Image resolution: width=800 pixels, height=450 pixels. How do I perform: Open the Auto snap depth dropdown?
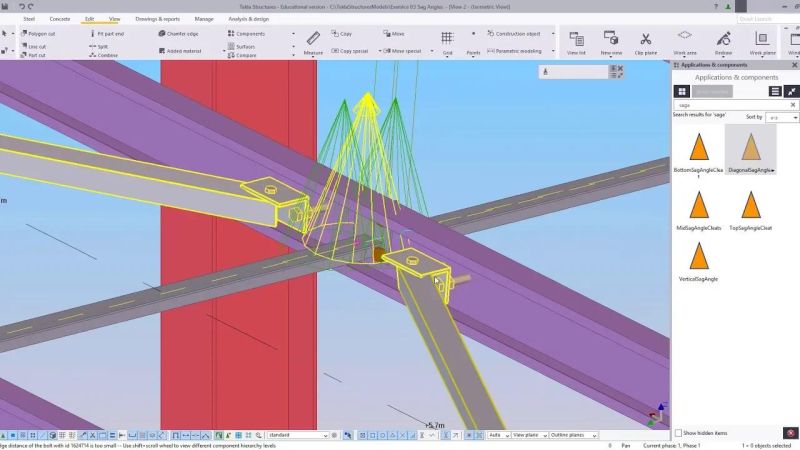(x=499, y=435)
